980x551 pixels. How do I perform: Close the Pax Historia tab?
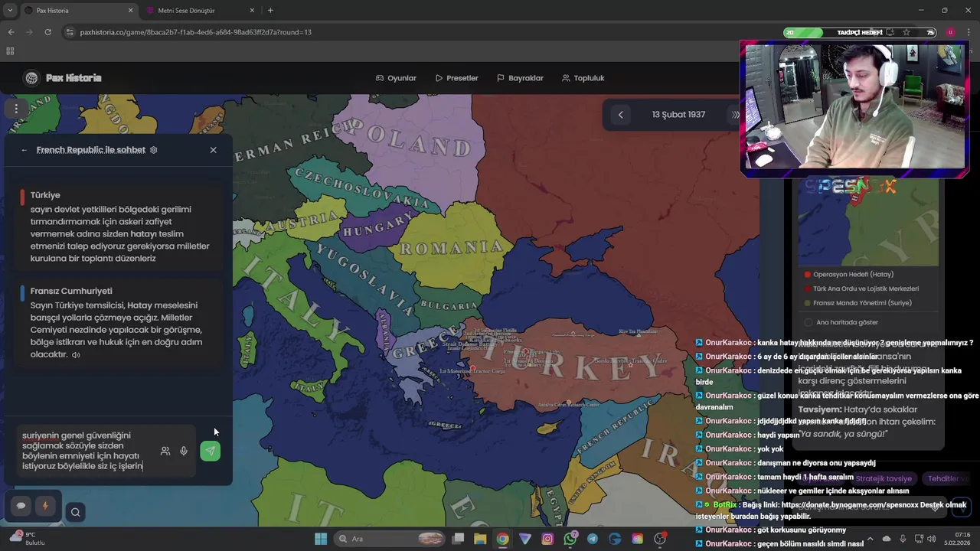pyautogui.click(x=130, y=11)
